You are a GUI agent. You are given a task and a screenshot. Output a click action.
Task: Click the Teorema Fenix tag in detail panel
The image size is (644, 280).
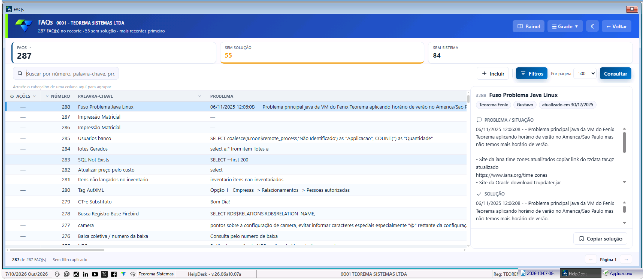point(494,105)
